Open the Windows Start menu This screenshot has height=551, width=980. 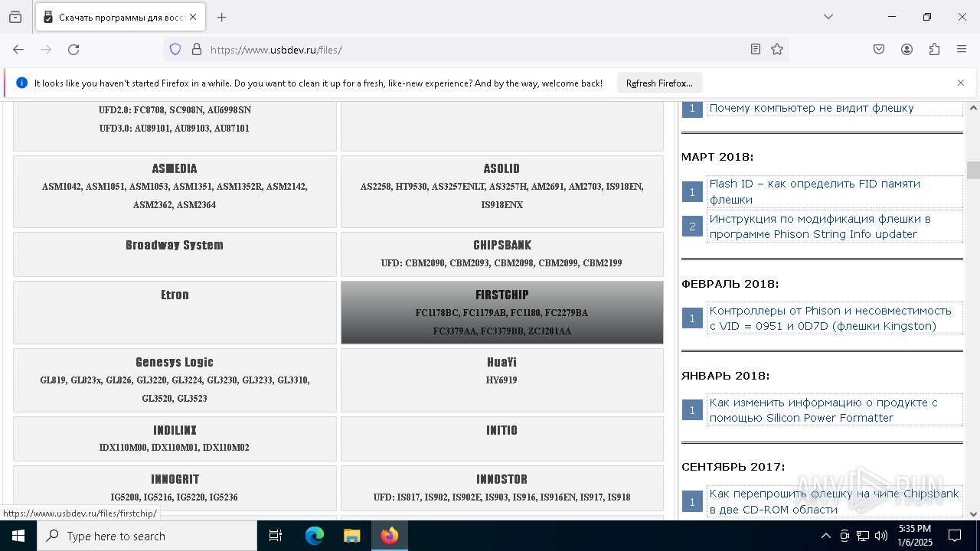18,536
